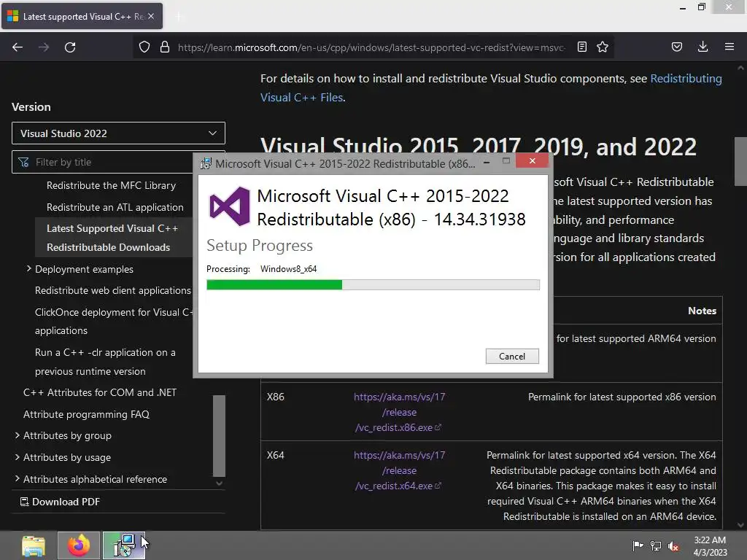Image resolution: width=747 pixels, height=560 pixels.
Task: Switch to Firefox in the taskbar
Action: (79, 545)
